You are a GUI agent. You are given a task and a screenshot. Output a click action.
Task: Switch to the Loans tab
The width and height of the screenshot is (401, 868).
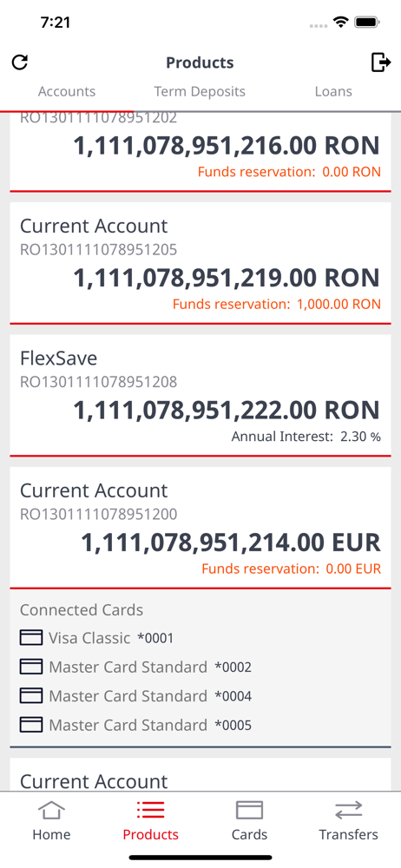pos(333,91)
